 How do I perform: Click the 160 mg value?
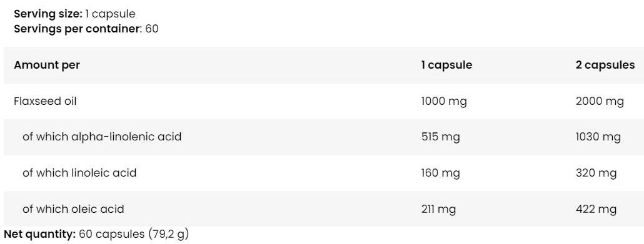pos(440,173)
